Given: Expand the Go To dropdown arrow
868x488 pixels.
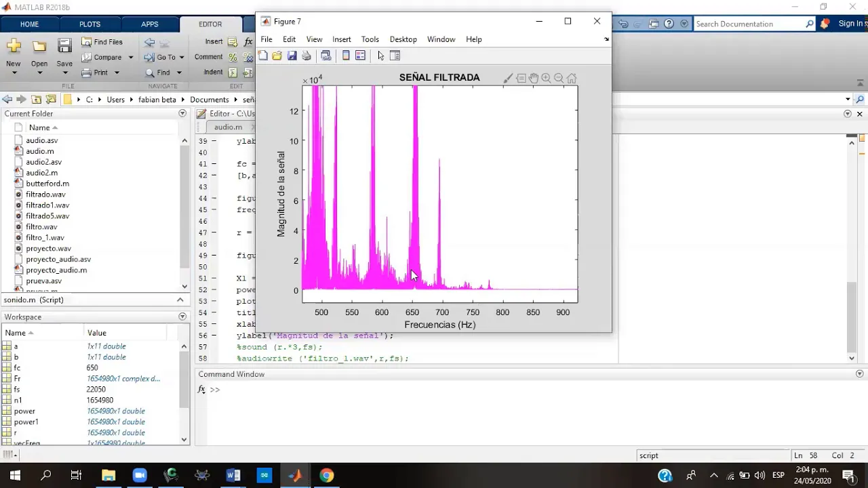Looking at the screenshot, I should pyautogui.click(x=182, y=58).
